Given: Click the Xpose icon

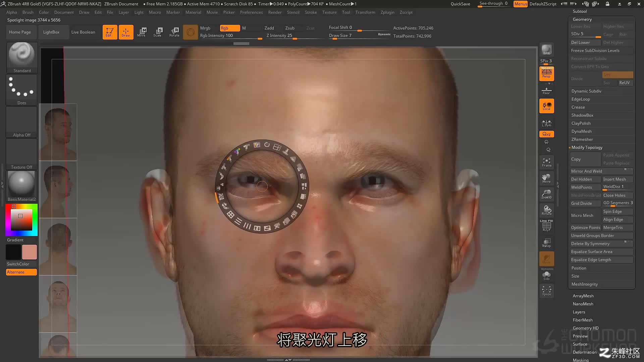Looking at the screenshot, I should tap(546, 290).
